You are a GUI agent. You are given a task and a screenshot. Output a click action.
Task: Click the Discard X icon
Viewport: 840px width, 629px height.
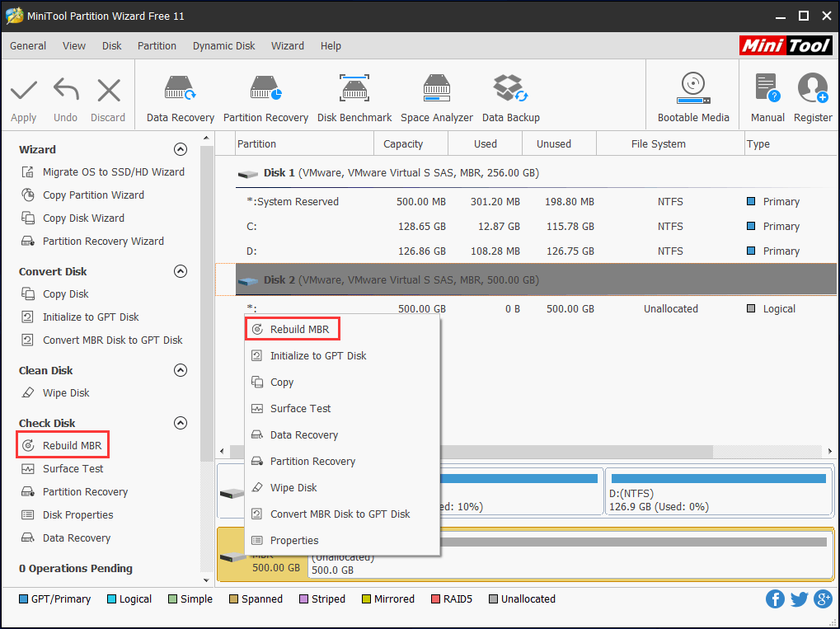tap(109, 91)
